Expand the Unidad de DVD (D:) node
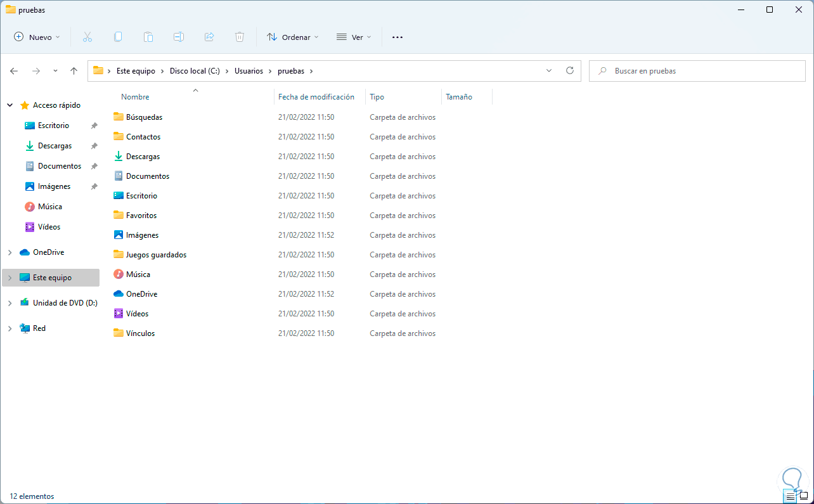Image resolution: width=814 pixels, height=504 pixels. (10, 303)
